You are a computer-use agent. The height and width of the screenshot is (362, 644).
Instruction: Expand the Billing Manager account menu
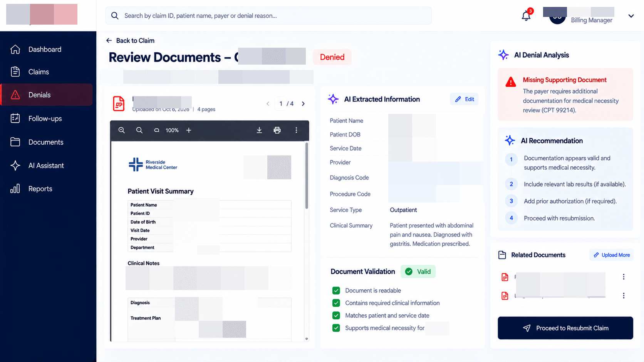631,16
